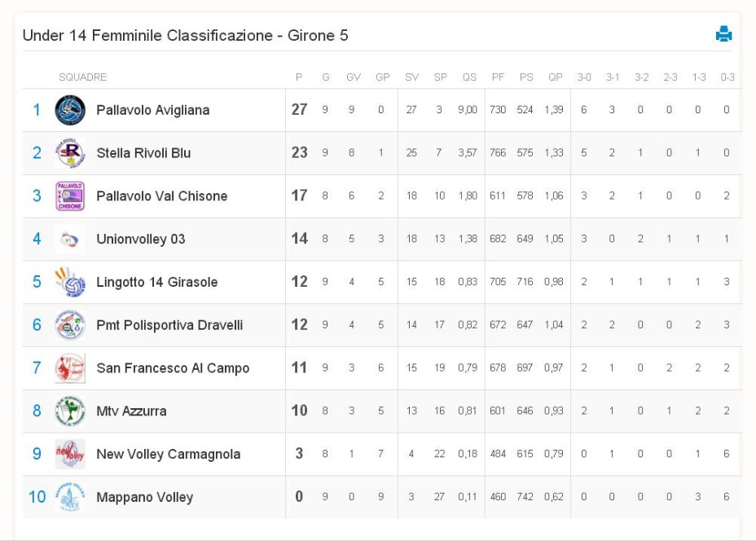Open Lingotto 14 Girasole volleyball logo

tap(70, 282)
